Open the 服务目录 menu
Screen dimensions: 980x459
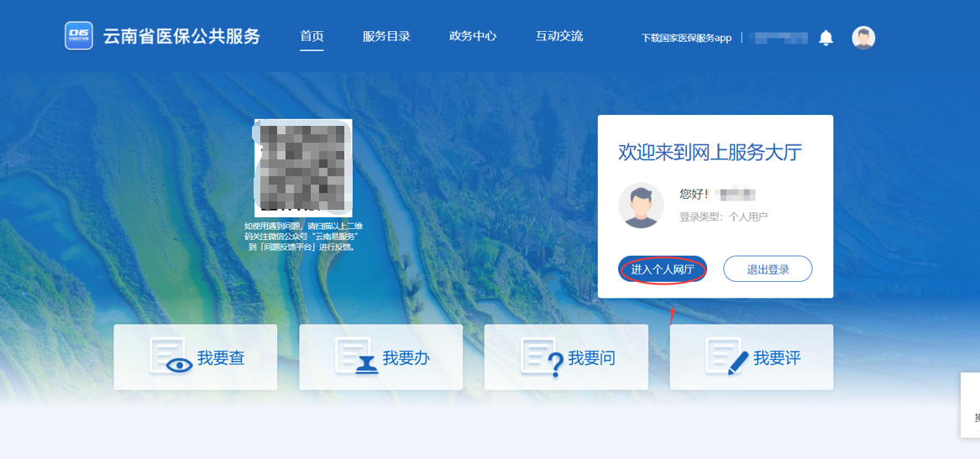(x=386, y=36)
